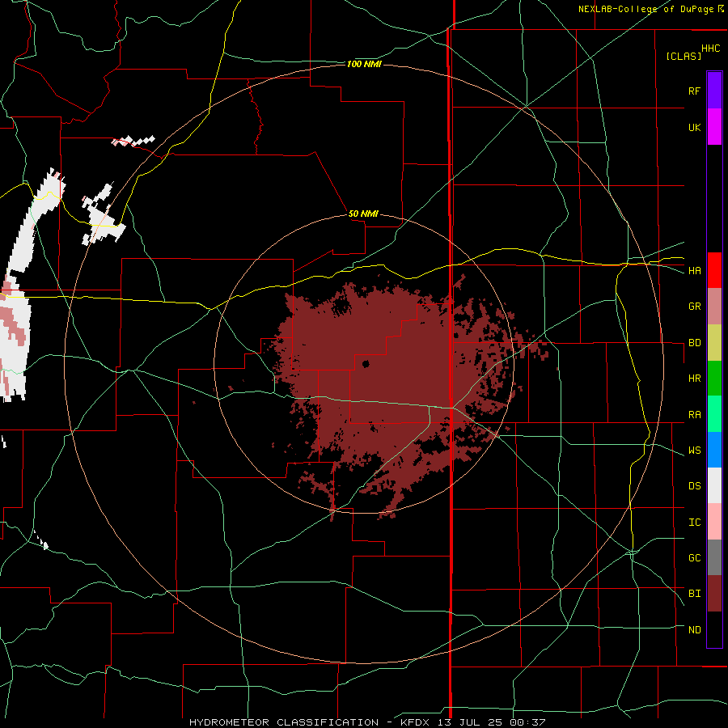Click the 'KFDX' radar site identifier
The image size is (728, 728).
pos(416,722)
